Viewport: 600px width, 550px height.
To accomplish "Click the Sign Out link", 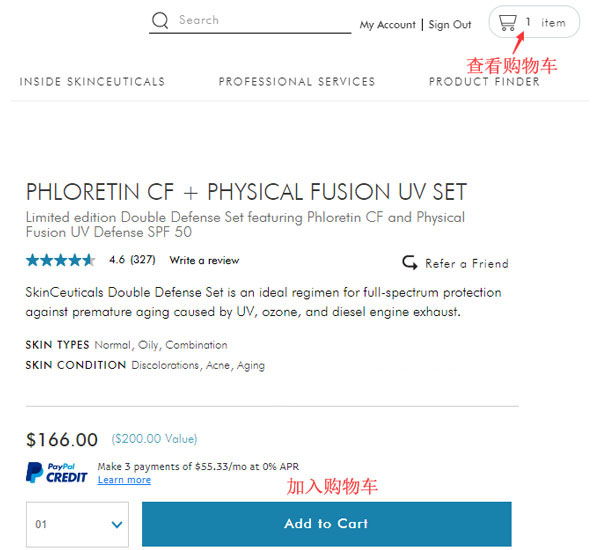I will [x=450, y=25].
